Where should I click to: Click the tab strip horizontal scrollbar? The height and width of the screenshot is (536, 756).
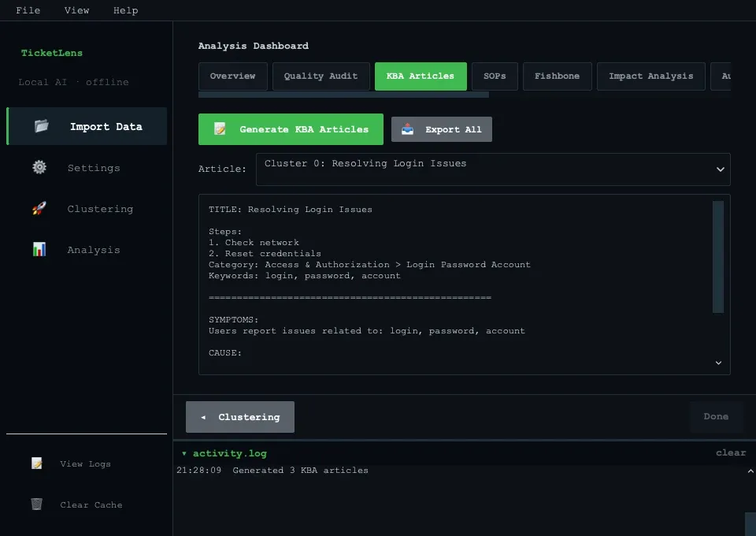[x=344, y=95]
